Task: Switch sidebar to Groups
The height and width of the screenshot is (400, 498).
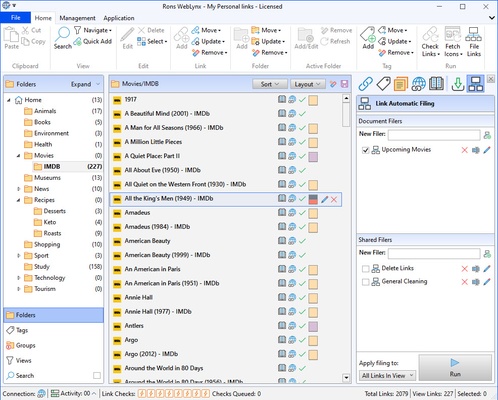Action: click(x=53, y=345)
